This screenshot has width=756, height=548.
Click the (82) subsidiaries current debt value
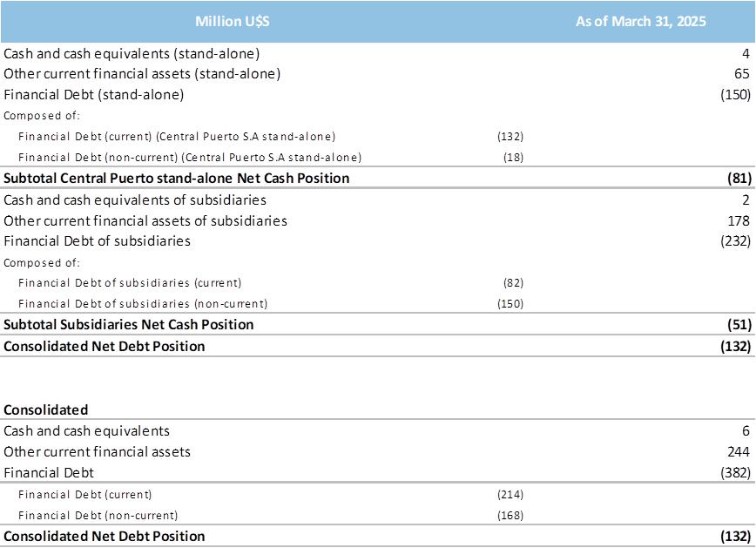tap(511, 283)
